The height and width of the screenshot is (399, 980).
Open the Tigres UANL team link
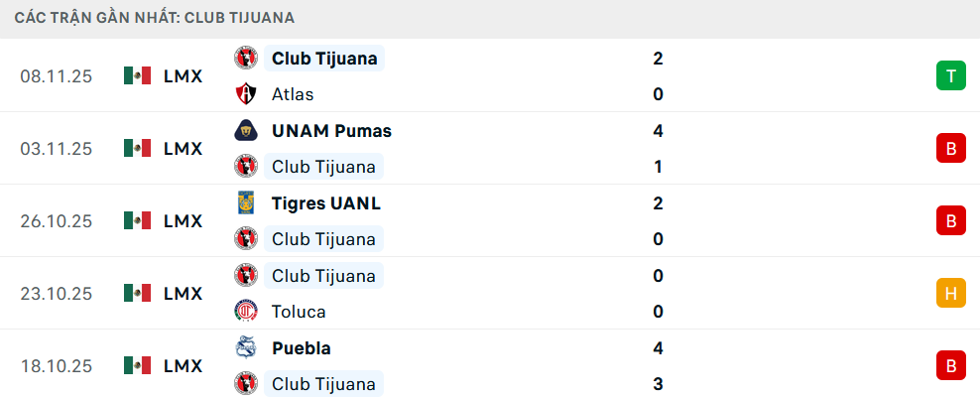click(x=326, y=203)
